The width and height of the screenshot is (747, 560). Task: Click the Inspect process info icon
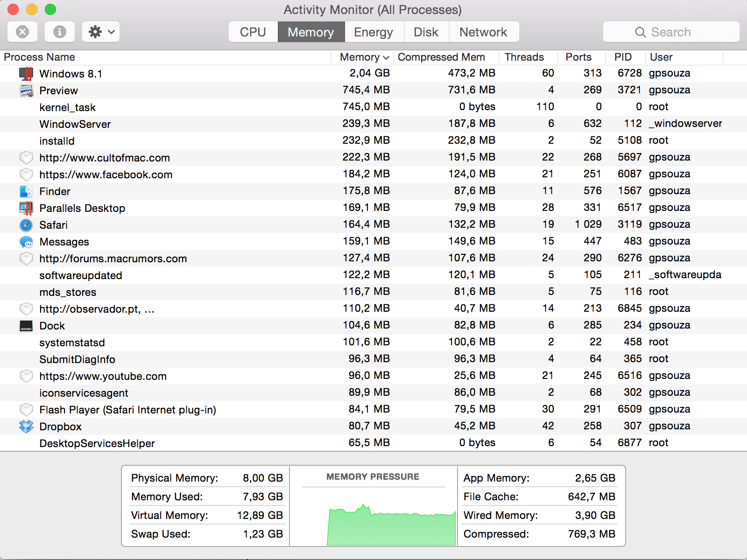(59, 32)
